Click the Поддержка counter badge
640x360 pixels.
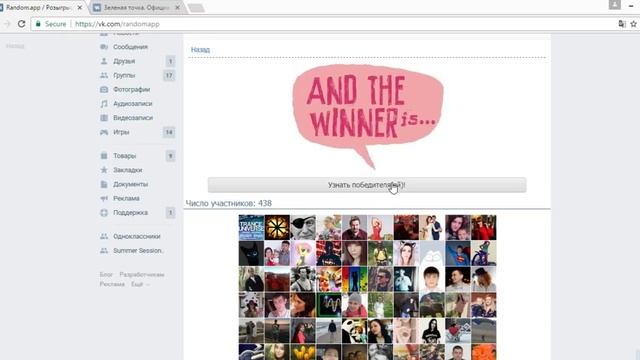(x=170, y=213)
